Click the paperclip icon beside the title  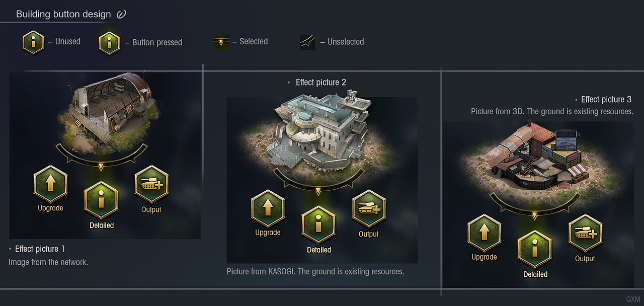[121, 15]
